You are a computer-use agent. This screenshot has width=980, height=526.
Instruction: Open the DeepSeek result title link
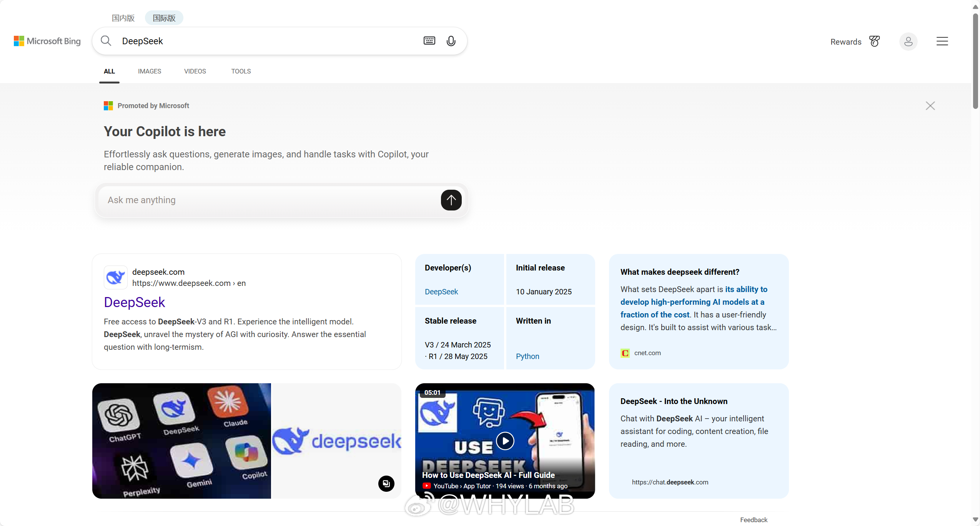coord(134,302)
